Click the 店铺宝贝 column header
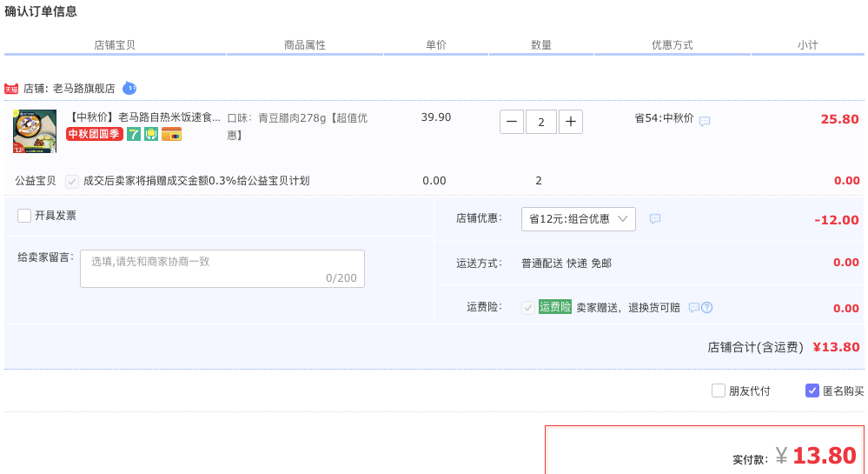The width and height of the screenshot is (868, 474). pos(115,45)
